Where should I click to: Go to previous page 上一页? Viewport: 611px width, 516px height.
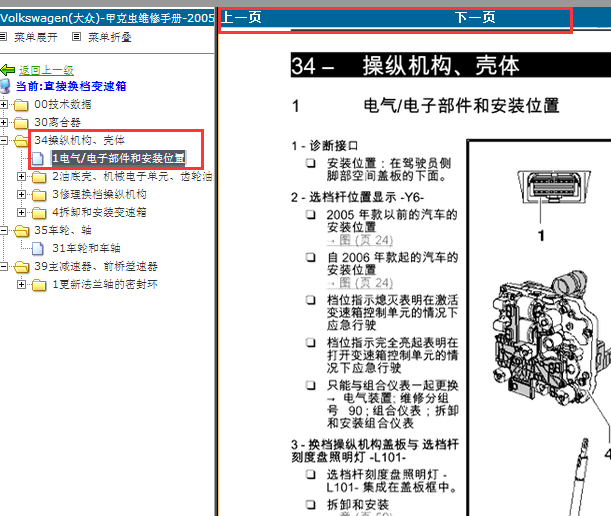click(x=242, y=18)
